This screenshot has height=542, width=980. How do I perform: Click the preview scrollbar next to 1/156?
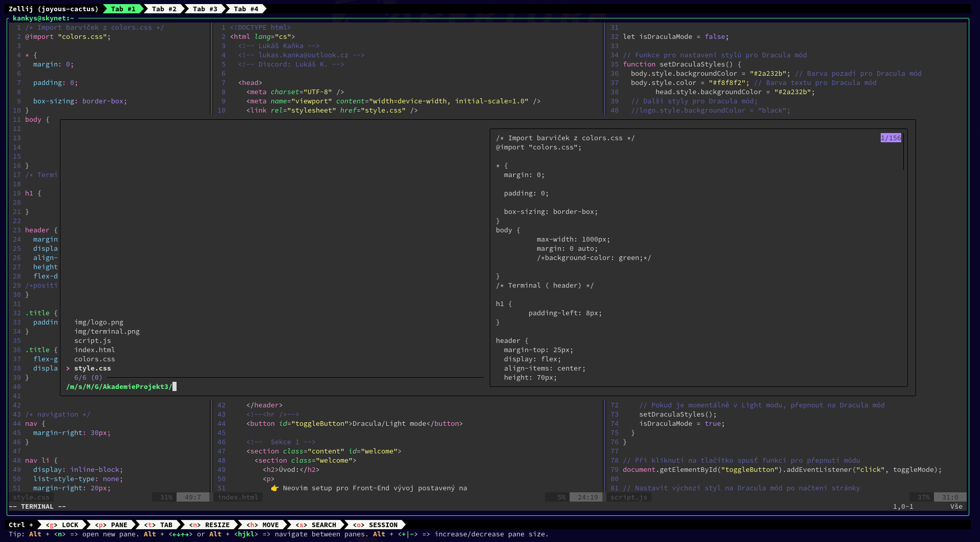[903, 152]
